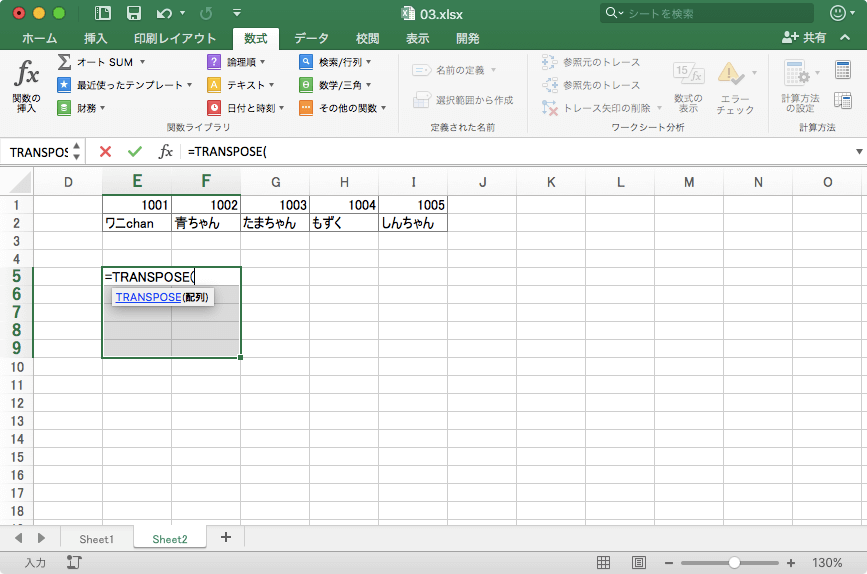Click the zoom out minus button
This screenshot has width=867, height=574.
pos(668,563)
